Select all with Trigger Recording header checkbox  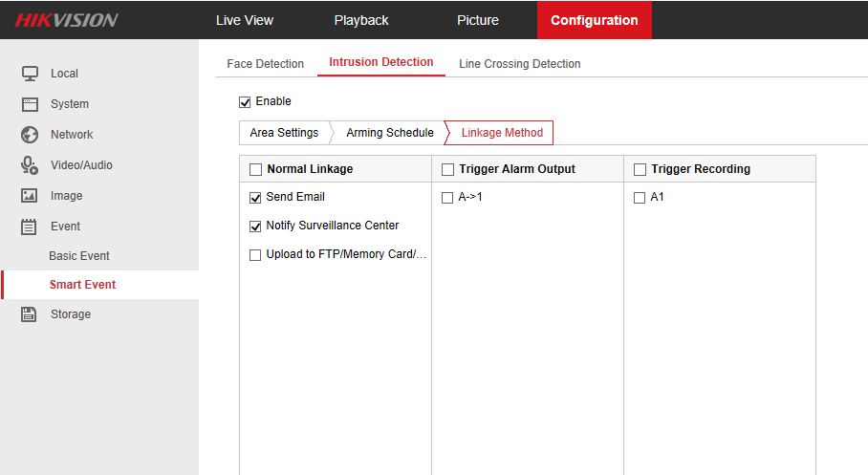click(x=640, y=169)
